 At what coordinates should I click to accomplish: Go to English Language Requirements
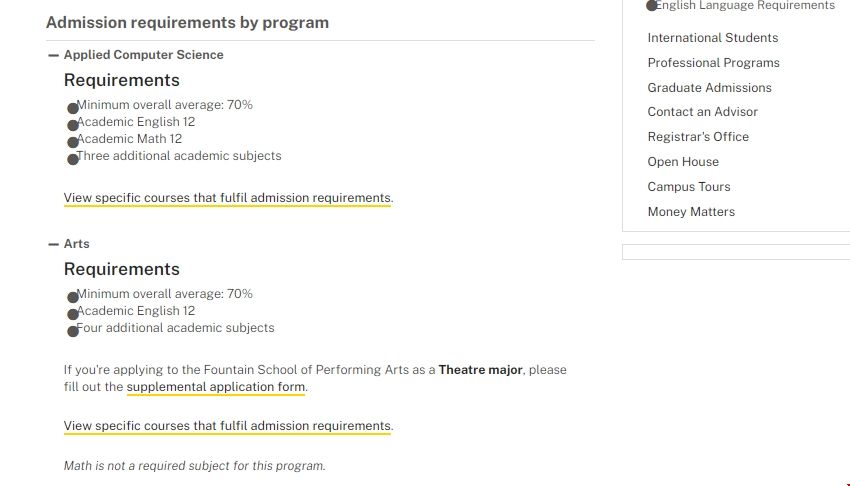point(745,6)
